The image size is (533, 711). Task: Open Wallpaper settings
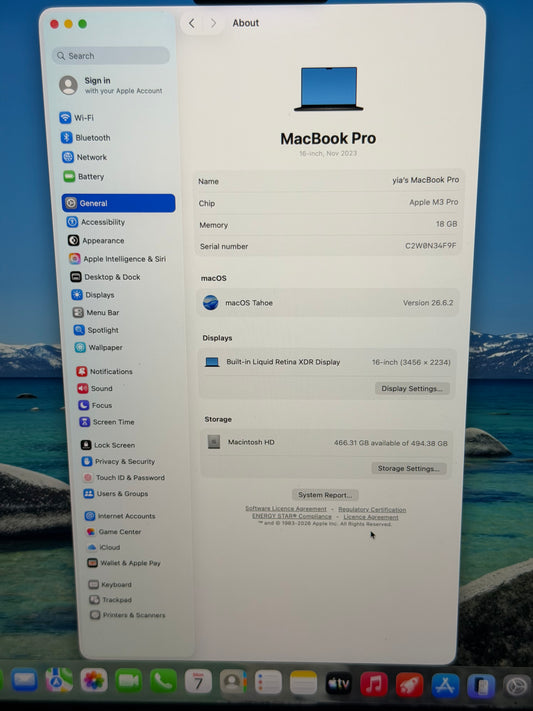(99, 348)
